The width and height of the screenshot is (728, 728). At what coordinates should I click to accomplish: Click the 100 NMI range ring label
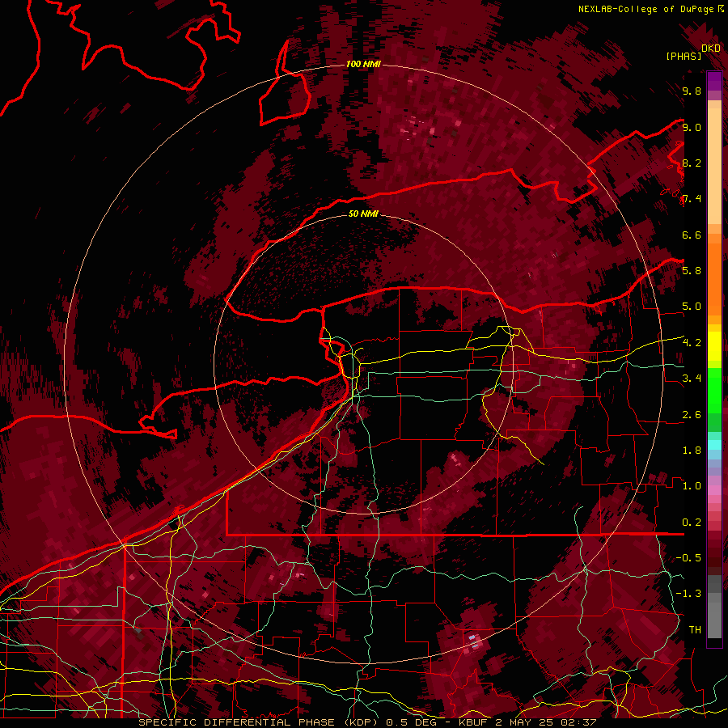point(363,64)
